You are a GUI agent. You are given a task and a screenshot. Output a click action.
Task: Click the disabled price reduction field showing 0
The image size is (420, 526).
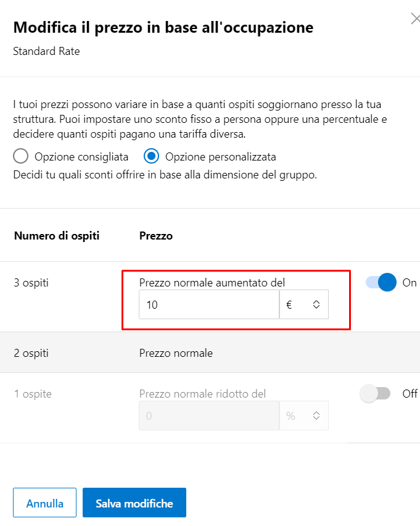pyautogui.click(x=209, y=415)
